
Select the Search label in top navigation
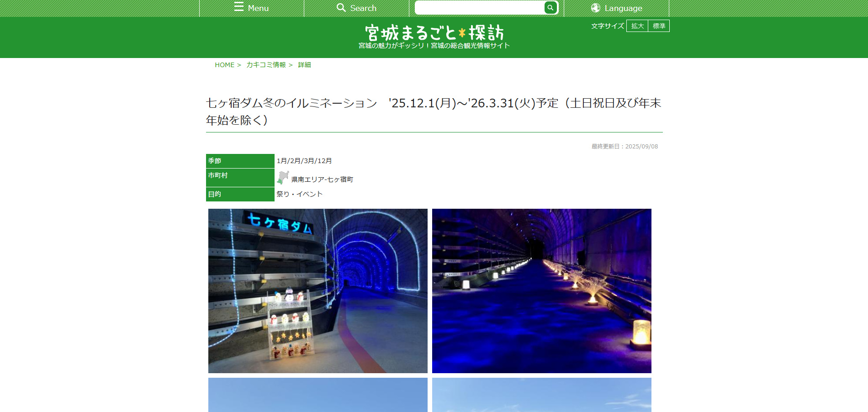coord(363,8)
